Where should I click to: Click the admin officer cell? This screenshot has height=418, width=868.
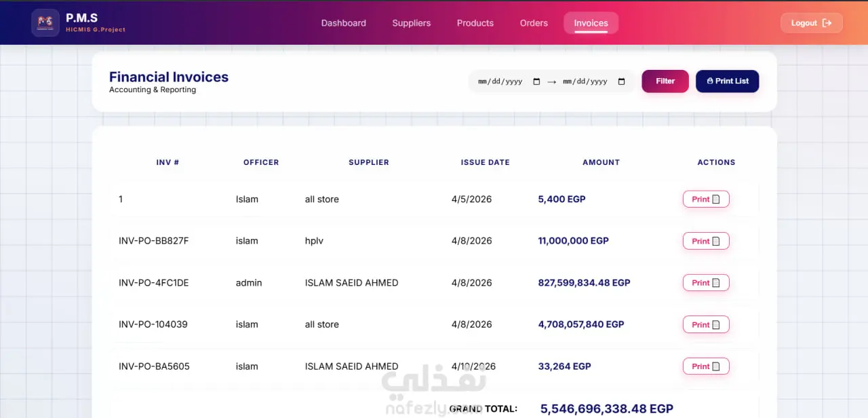coord(249,283)
